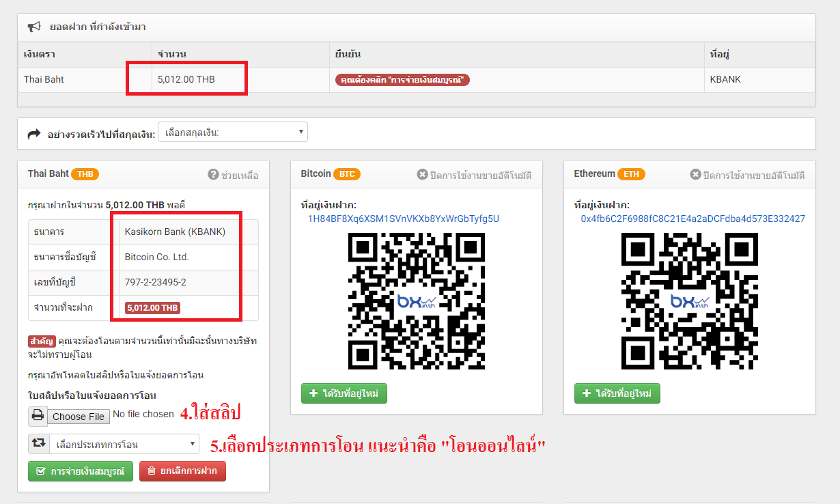Click the megaphone icon beside ยอดฝาก ที่กำลังเข้ามา
The image size is (840, 504).
[x=33, y=27]
